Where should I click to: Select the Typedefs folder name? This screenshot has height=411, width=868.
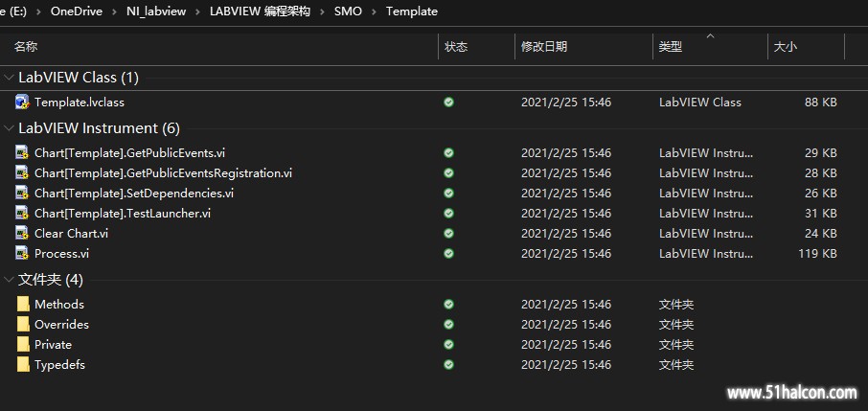click(x=59, y=364)
